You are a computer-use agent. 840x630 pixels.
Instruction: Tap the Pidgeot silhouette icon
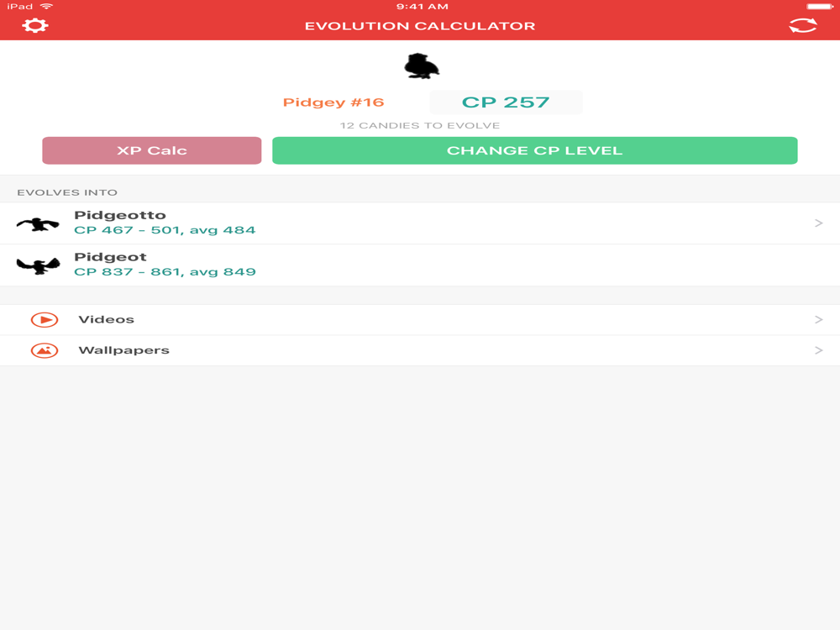[38, 265]
